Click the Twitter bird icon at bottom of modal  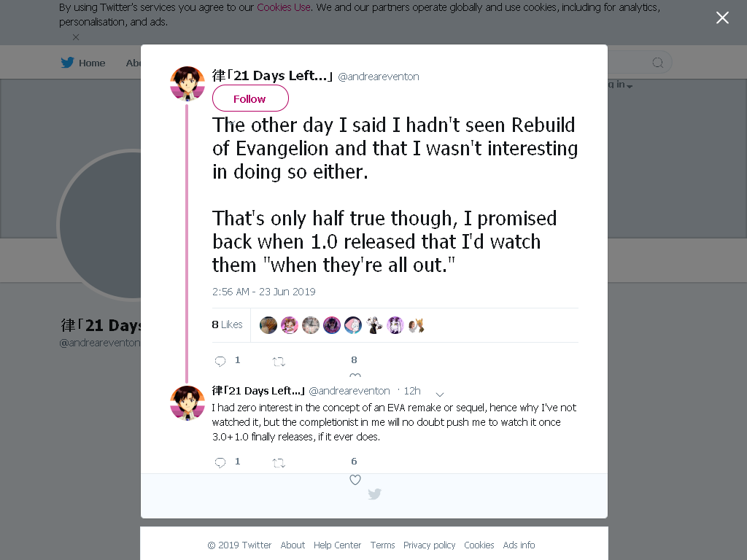tap(374, 494)
